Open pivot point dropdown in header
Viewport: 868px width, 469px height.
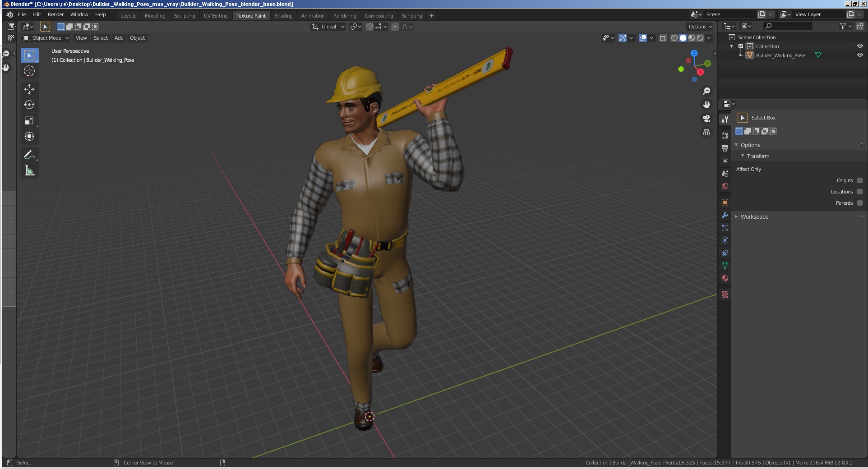356,27
